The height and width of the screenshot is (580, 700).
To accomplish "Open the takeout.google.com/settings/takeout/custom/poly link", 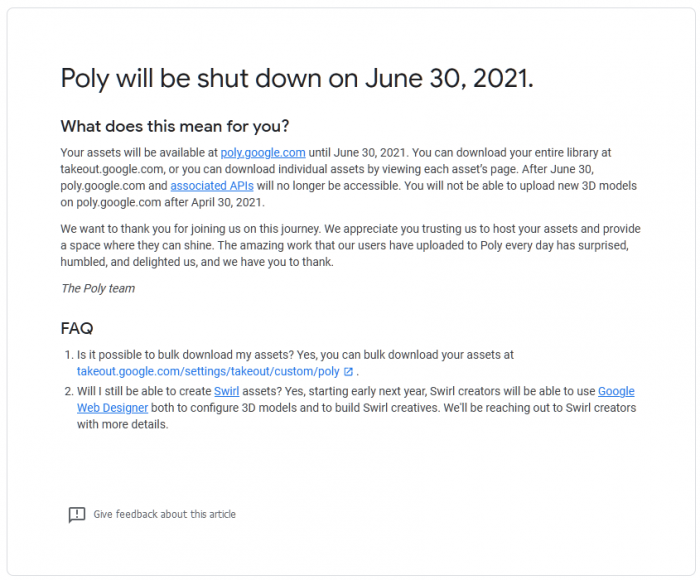I will click(x=208, y=371).
